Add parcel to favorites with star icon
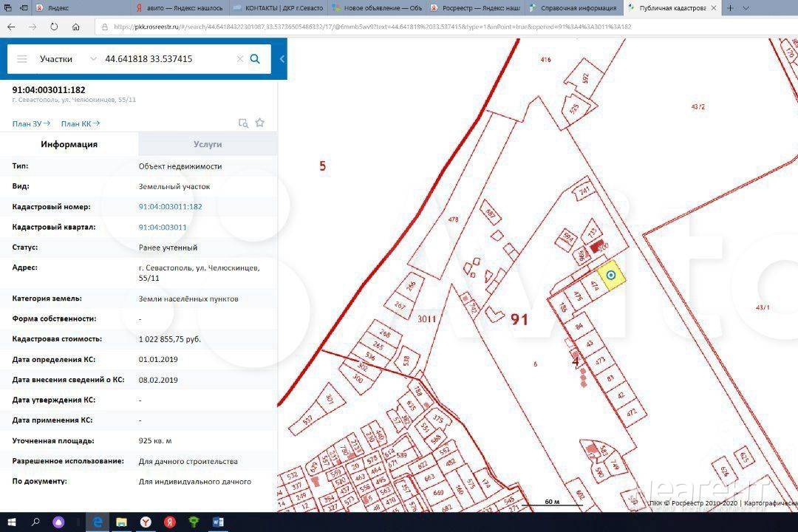The height and width of the screenshot is (532, 798). coord(259,123)
